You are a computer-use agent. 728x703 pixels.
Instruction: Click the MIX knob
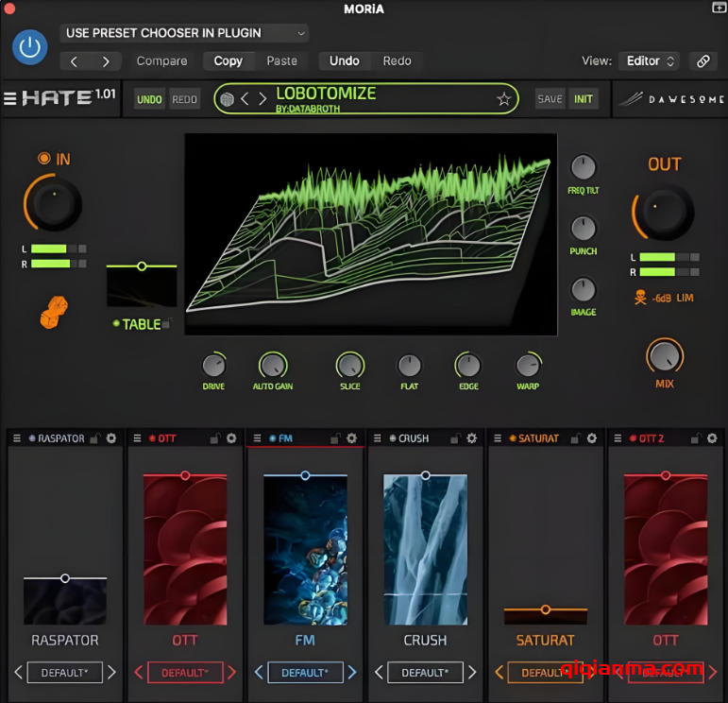(665, 356)
